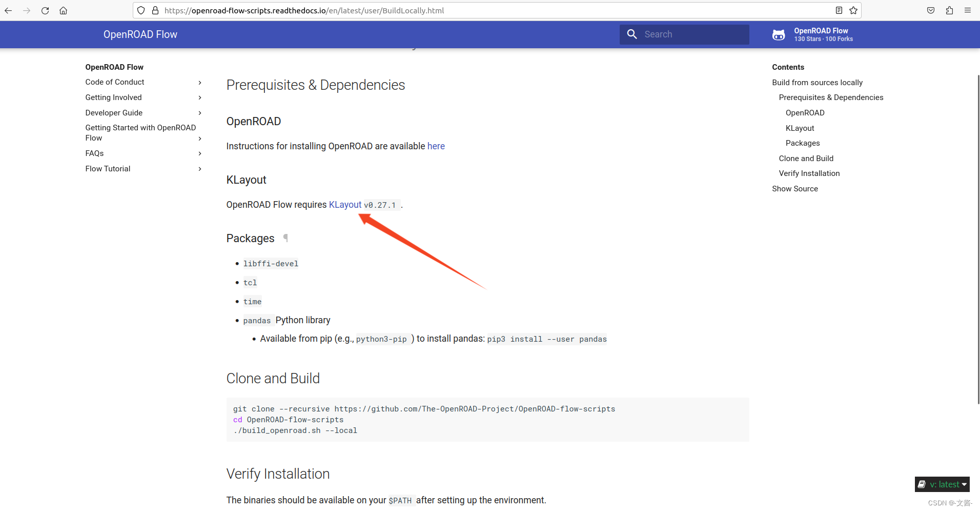Click the tracking protection shield icon
The image size is (980, 511).
click(141, 10)
